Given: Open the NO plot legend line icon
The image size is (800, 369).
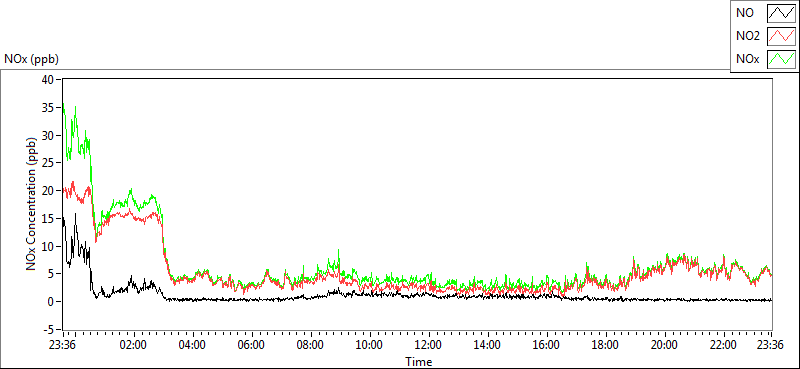Looking at the screenshot, I should pyautogui.click(x=781, y=14).
